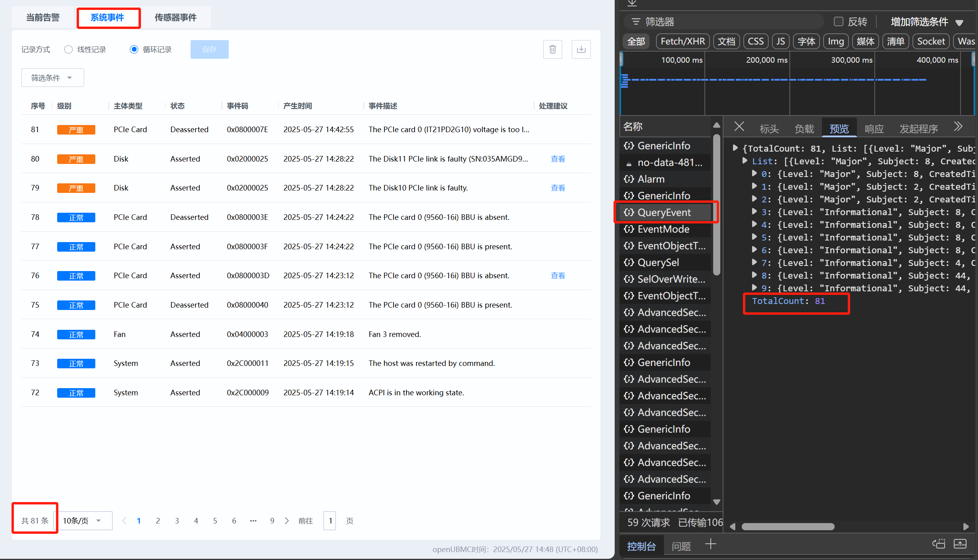Open the 10条/页 page size dropdown

[x=83, y=521]
